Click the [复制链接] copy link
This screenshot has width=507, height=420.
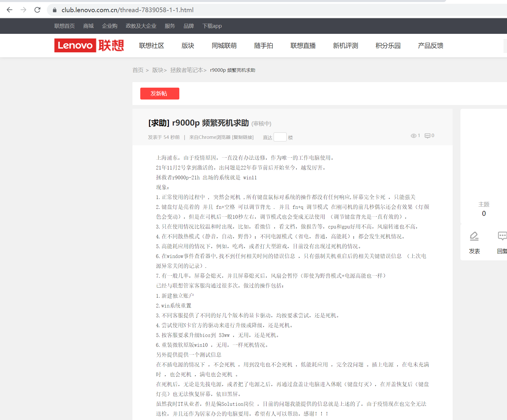[x=243, y=137]
